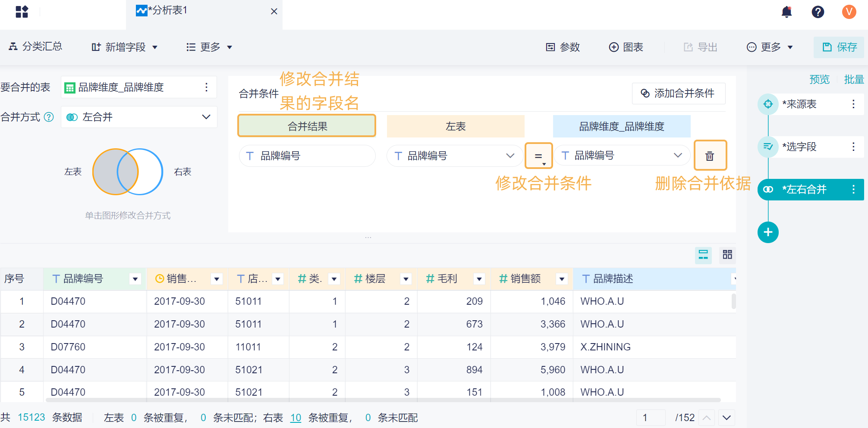
Task: Switch to the grid card view toggle
Action: [x=727, y=255]
